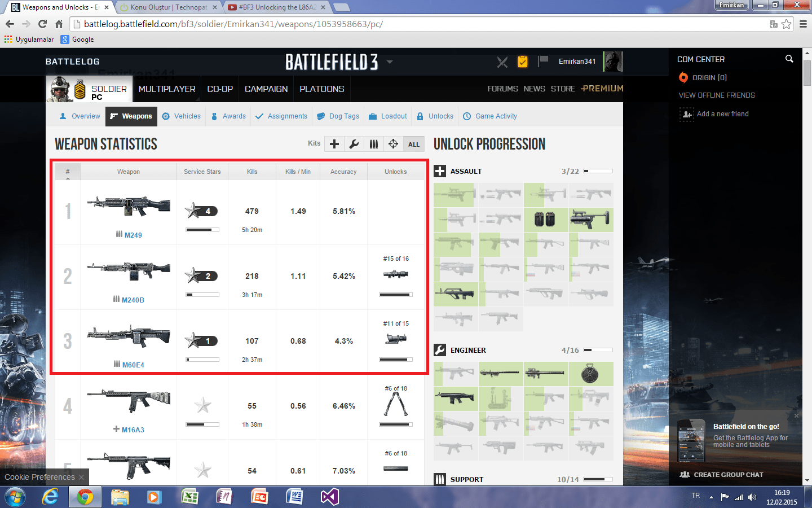Viewport: 812px width, 508px height.
Task: Open the PLATOONS menu
Action: (322, 89)
